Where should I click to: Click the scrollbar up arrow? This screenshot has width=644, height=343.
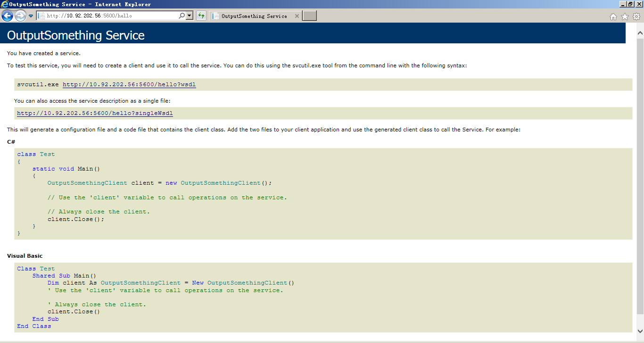click(640, 33)
